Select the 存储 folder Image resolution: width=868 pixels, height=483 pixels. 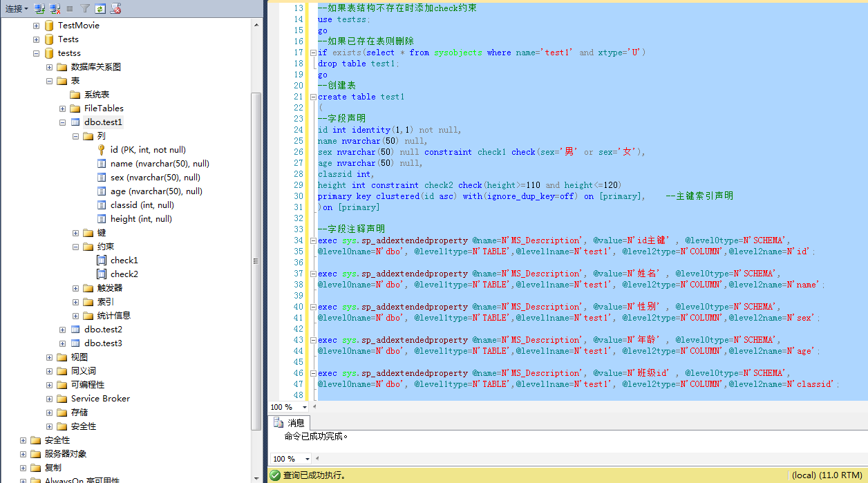click(x=79, y=413)
